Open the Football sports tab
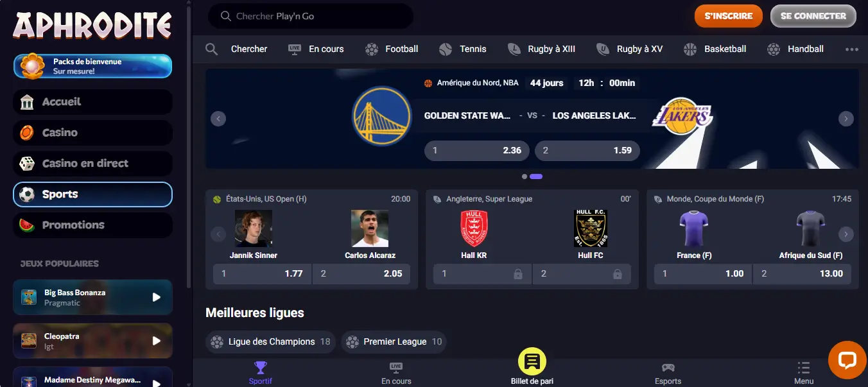The height and width of the screenshot is (387, 868). (x=392, y=49)
